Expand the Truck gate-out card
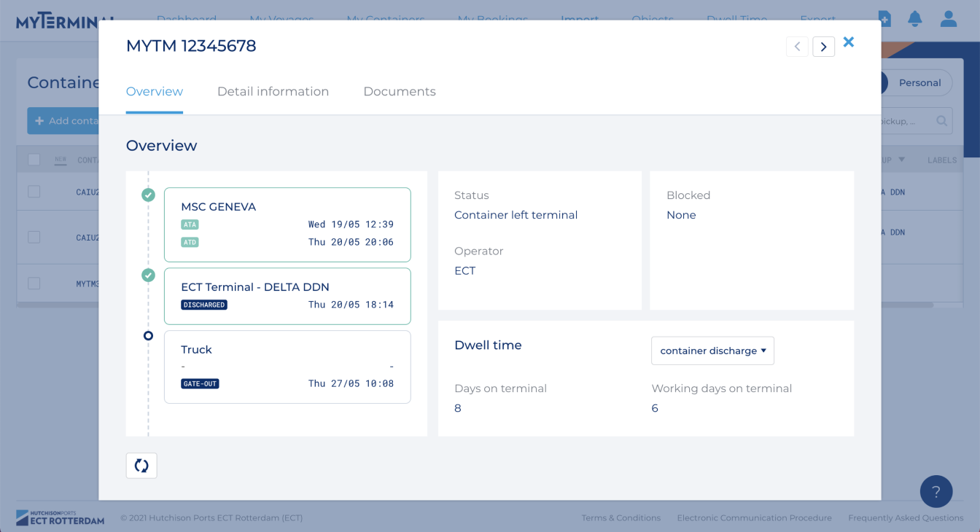 pyautogui.click(x=287, y=367)
